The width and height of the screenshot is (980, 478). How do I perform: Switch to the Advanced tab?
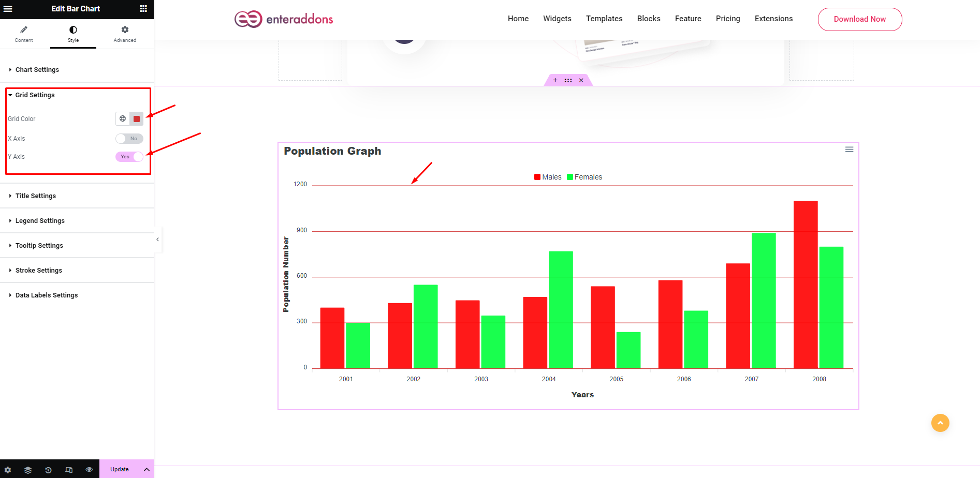pos(125,34)
